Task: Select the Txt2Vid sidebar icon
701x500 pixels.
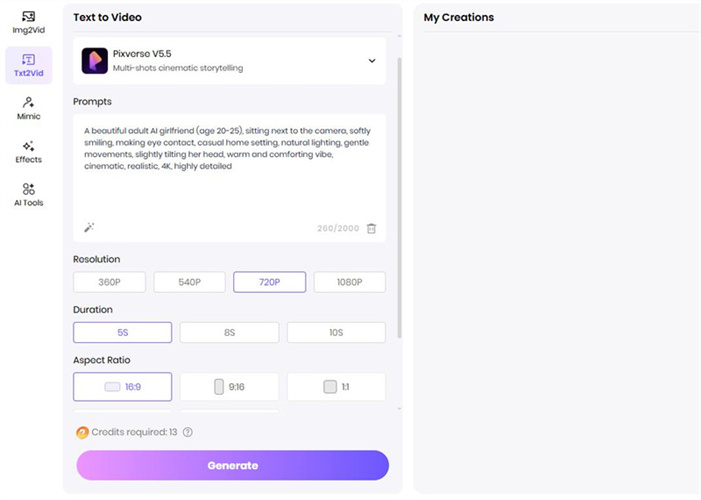Action: 28,65
